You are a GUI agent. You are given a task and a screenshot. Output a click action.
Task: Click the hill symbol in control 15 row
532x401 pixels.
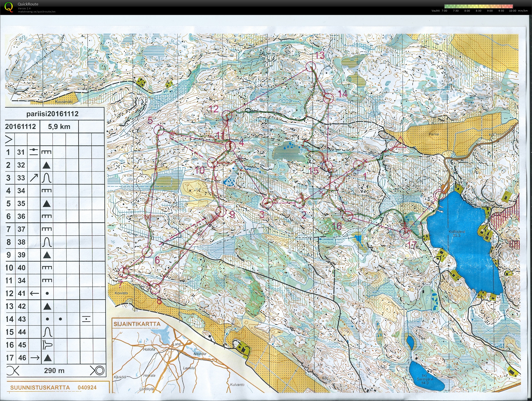tap(47, 332)
